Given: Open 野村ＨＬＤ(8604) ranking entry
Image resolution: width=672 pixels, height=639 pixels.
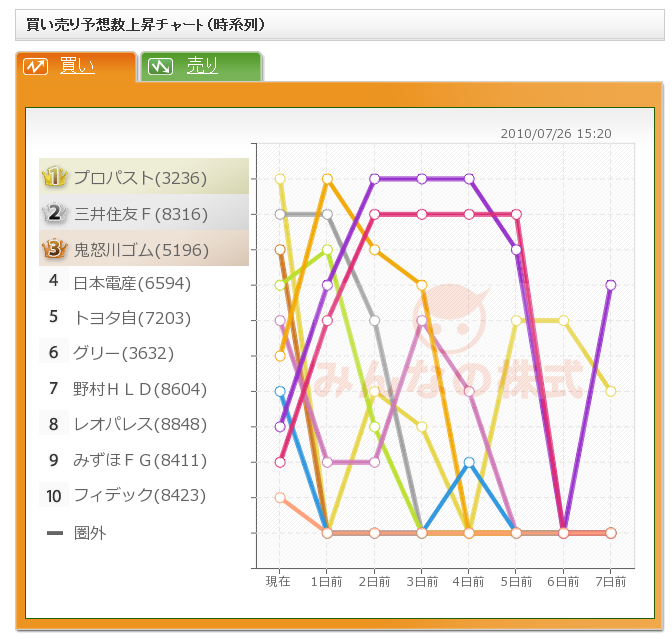Looking at the screenshot, I should tap(140, 389).
